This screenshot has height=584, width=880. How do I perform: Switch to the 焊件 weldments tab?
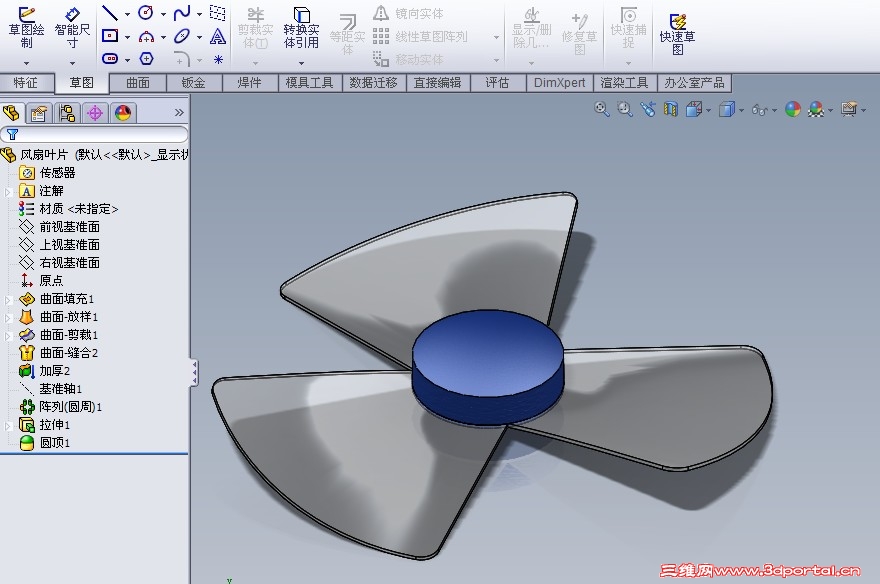tap(250, 83)
